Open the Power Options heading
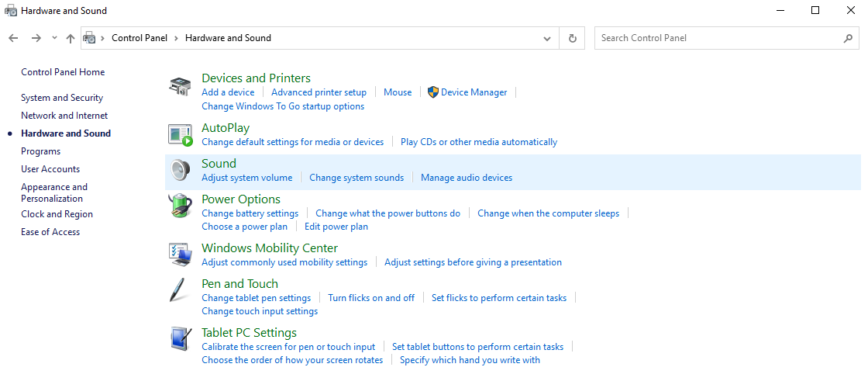 [241, 199]
